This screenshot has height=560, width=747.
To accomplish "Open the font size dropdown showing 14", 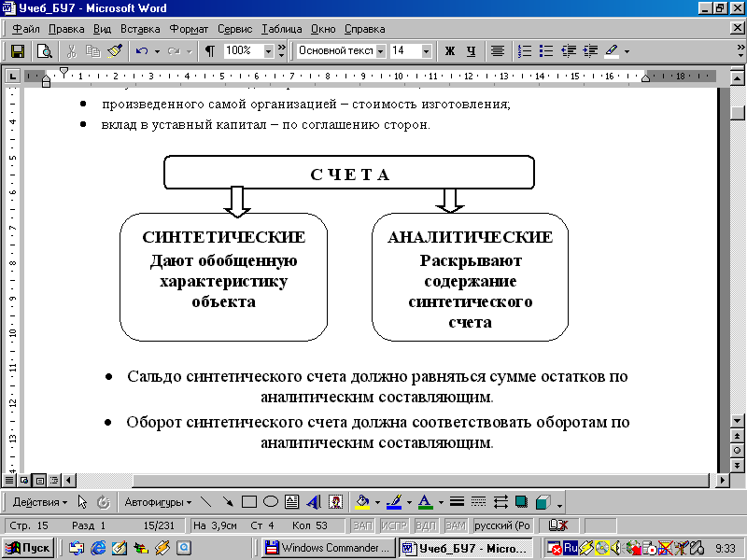I will 427,51.
